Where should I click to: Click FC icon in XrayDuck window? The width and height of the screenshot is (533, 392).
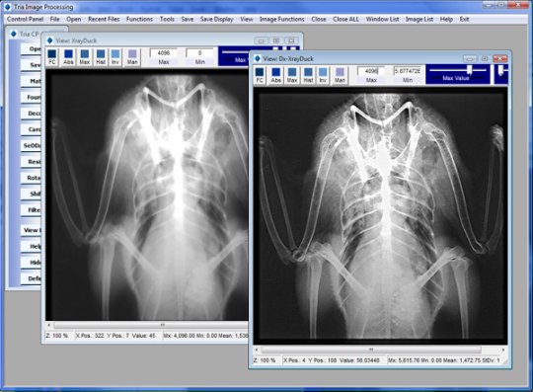point(52,57)
